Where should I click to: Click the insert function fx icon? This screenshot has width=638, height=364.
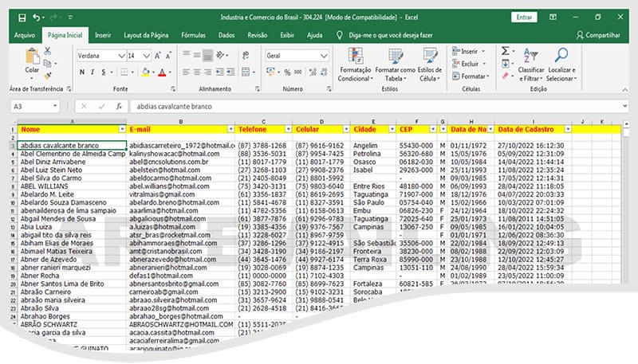pos(119,107)
